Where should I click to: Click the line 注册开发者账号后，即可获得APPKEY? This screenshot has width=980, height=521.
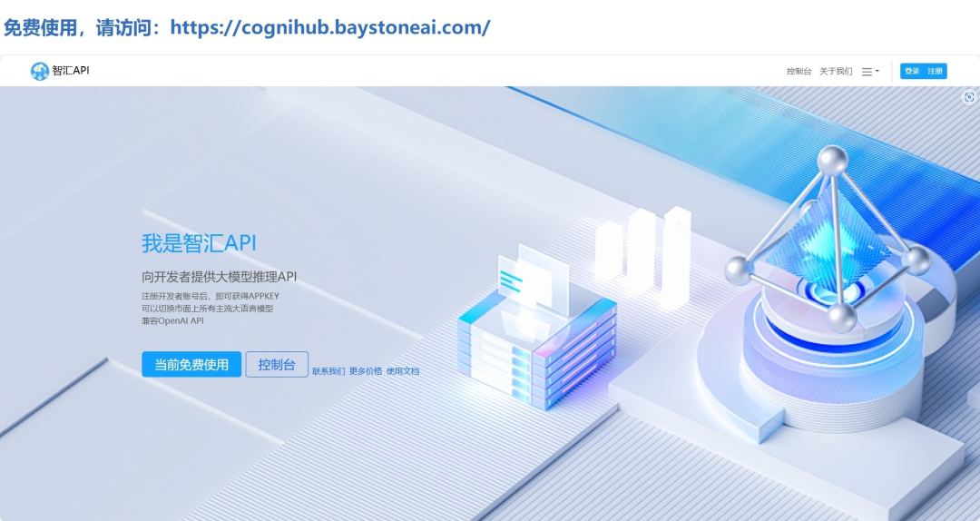[210, 296]
